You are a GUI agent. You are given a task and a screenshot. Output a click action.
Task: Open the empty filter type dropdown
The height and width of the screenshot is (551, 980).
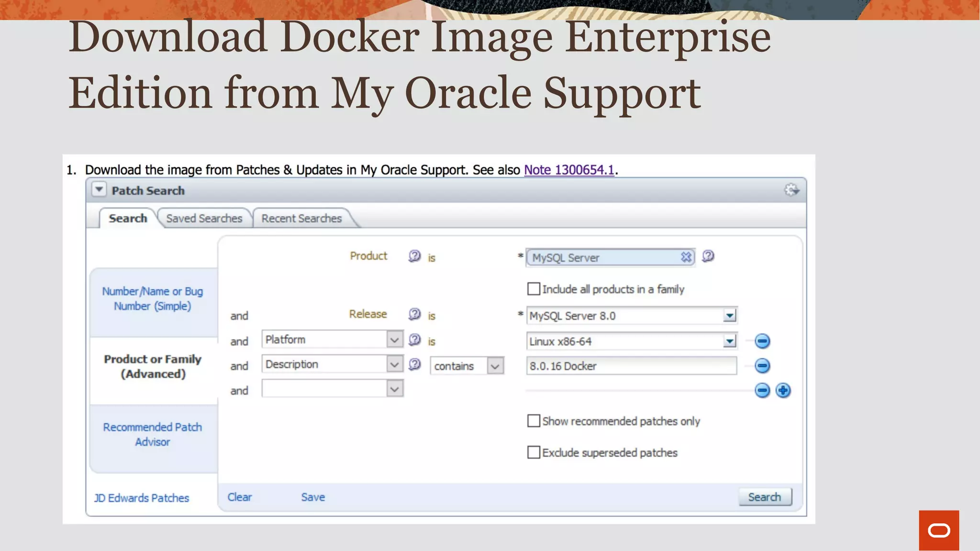point(394,389)
